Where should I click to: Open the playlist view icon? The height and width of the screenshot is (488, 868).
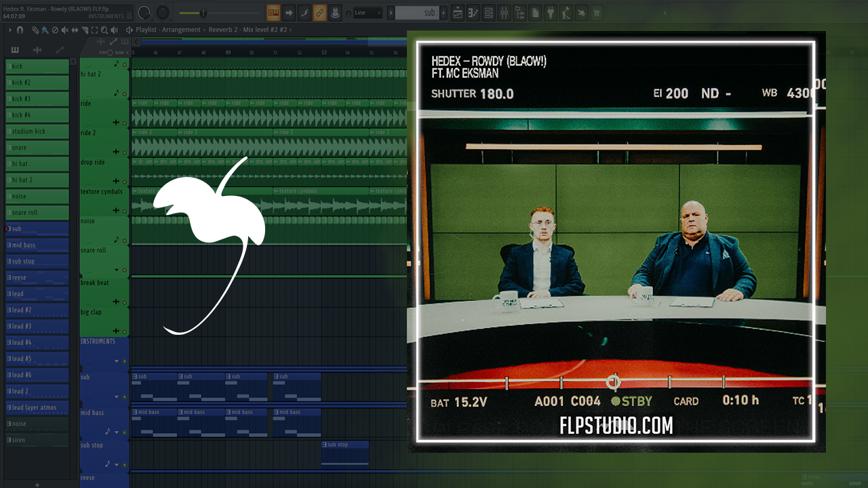458,13
